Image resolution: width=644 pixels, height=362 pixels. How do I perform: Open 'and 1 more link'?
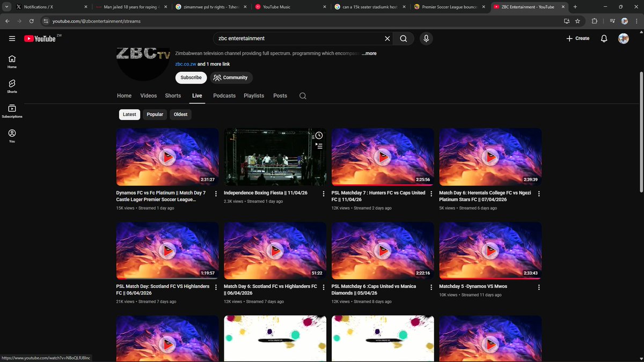[x=214, y=64]
